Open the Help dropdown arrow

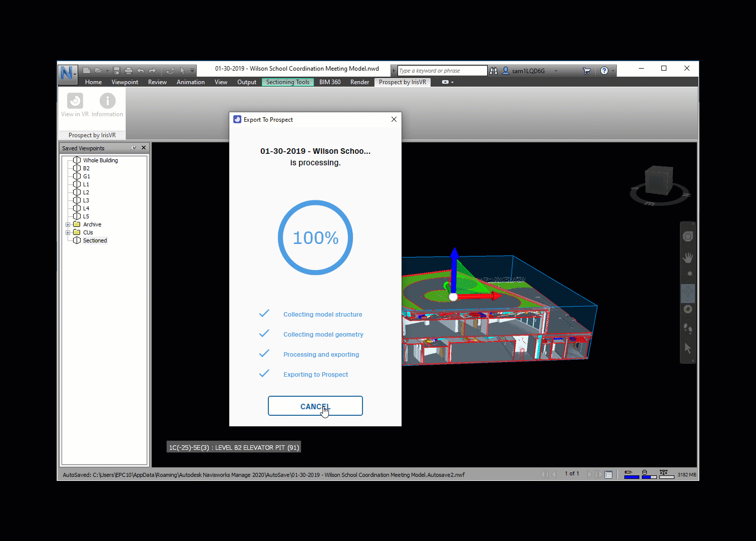click(613, 71)
